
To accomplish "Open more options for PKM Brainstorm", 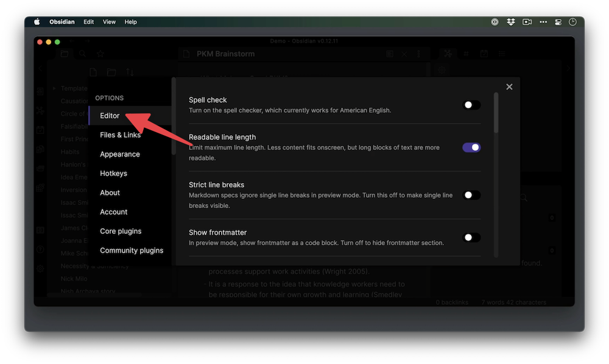I will point(419,54).
